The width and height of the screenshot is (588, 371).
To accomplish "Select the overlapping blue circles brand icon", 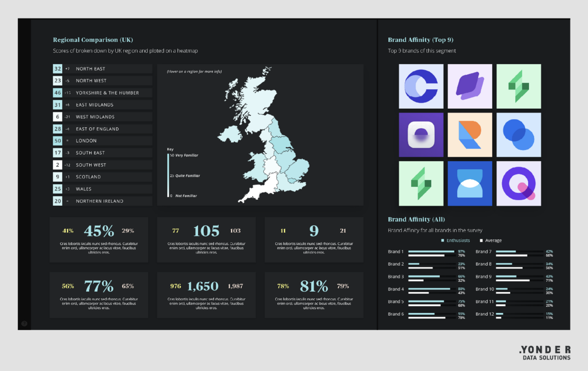I will click(x=519, y=135).
